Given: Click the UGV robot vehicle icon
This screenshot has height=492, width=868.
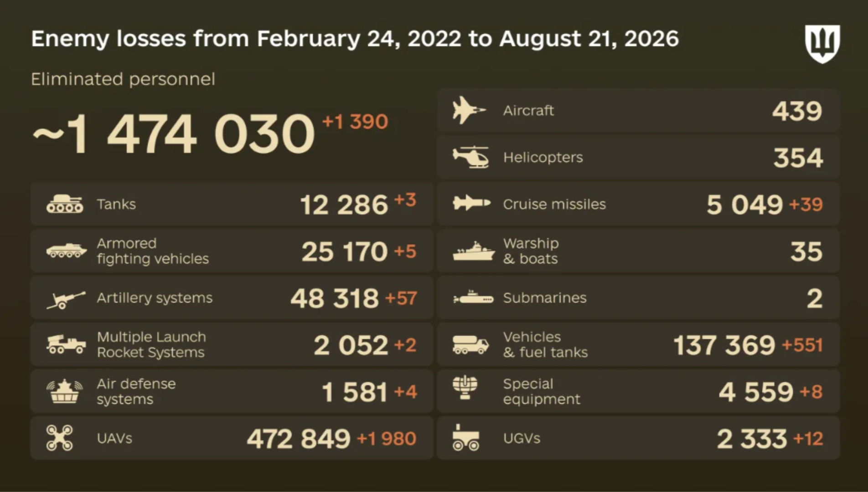Looking at the screenshot, I should (x=465, y=437).
